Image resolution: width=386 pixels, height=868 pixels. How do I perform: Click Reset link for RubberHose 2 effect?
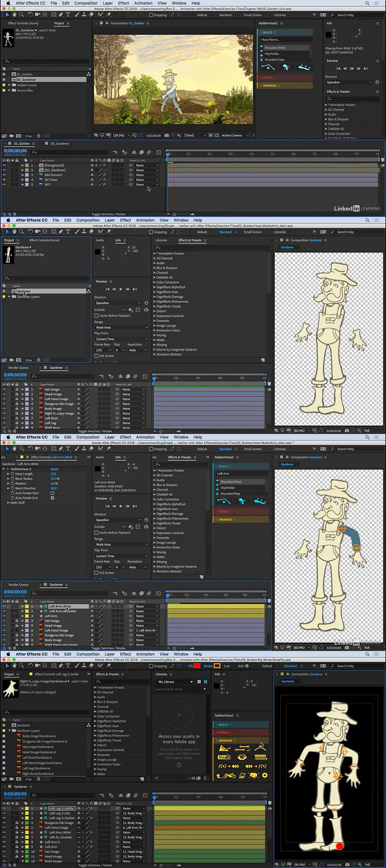pos(54,469)
